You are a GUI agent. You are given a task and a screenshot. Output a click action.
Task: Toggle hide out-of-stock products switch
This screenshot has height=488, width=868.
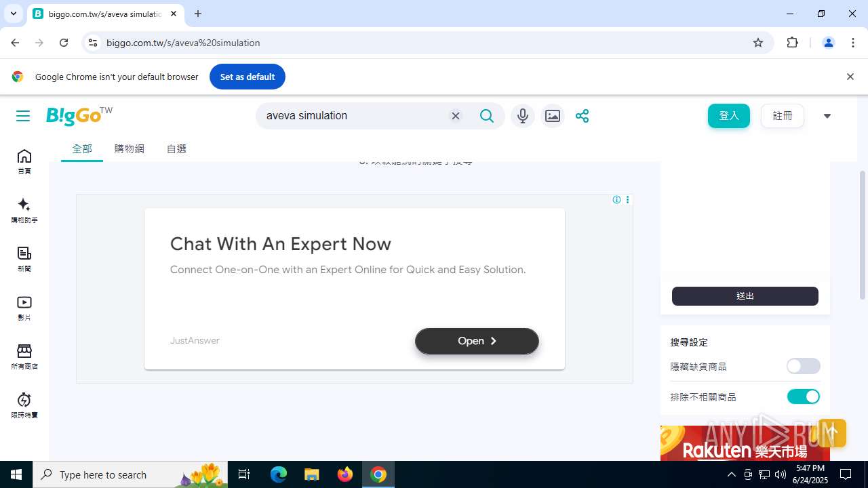(804, 366)
